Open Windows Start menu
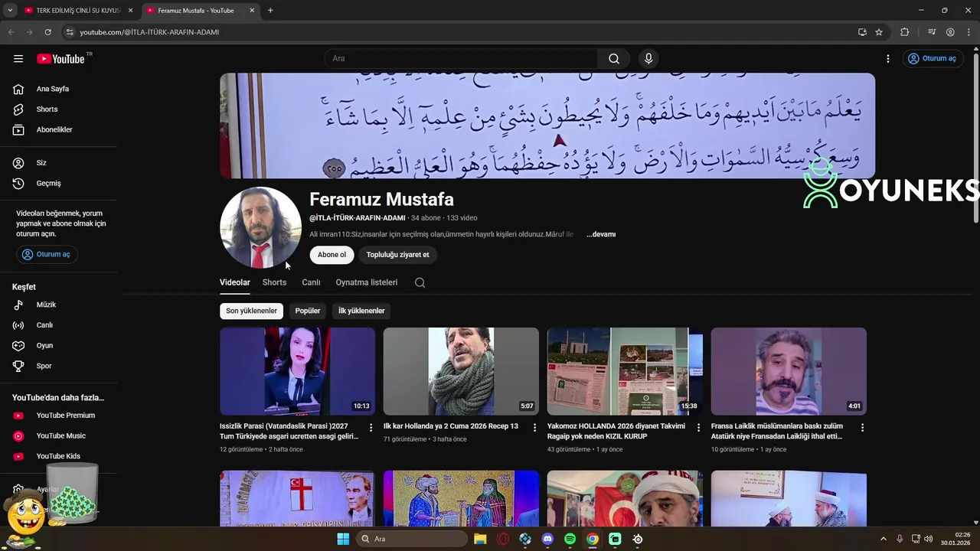This screenshot has width=980, height=551. [343, 539]
